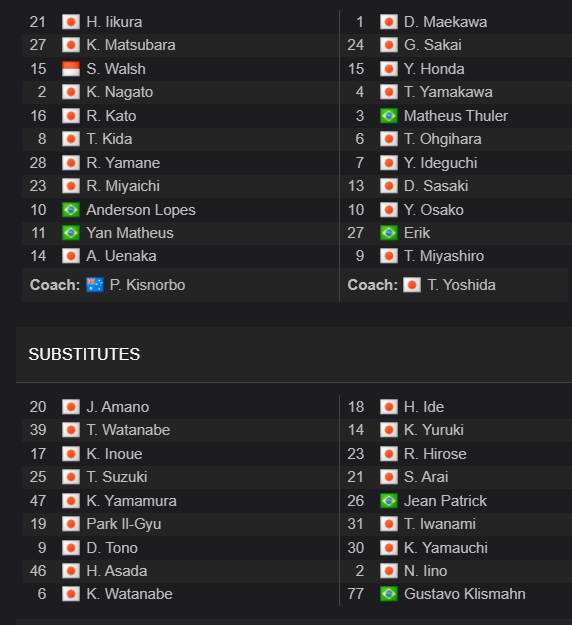This screenshot has height=625, width=572.
Task: Click the Brazil flag next to Jean Patrick
Action: 389,501
